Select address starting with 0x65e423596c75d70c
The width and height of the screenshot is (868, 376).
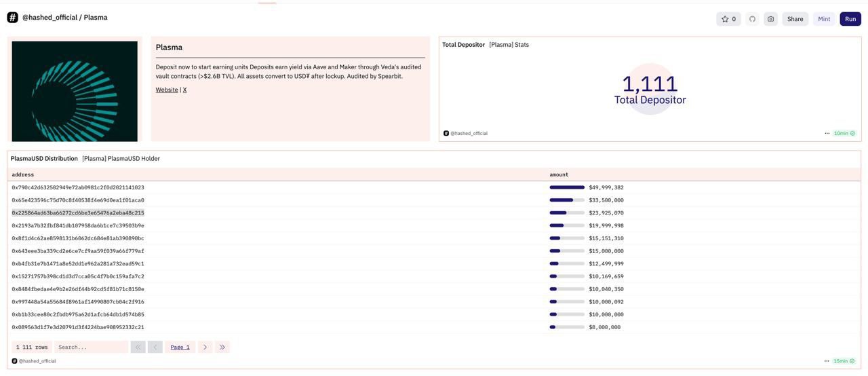tap(78, 200)
